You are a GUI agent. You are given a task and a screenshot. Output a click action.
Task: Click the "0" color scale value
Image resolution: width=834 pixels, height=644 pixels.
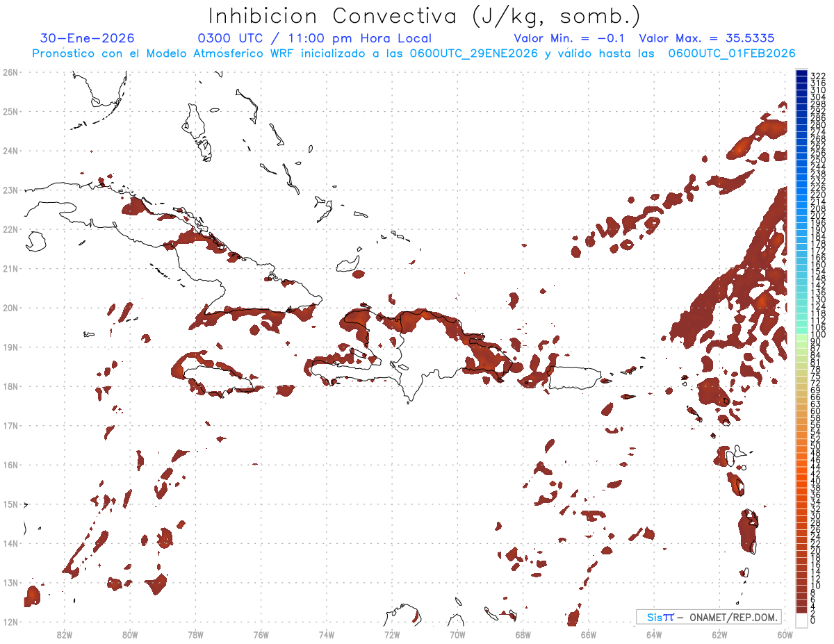(x=813, y=620)
